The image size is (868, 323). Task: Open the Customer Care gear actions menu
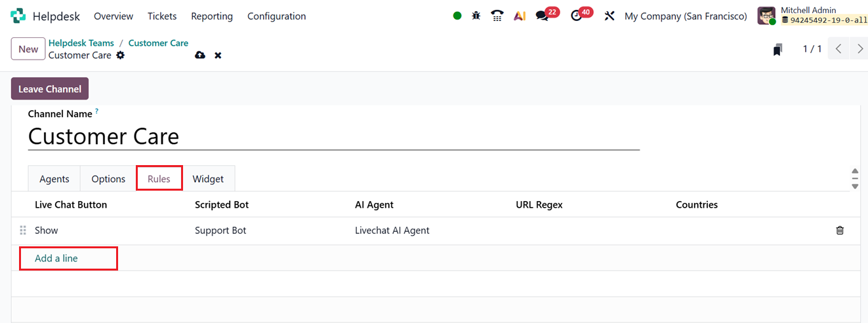[120, 55]
